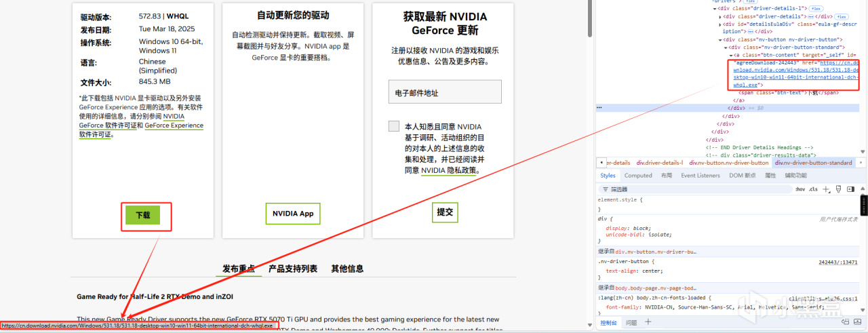Open the Computed tab in DevTools
Image resolution: width=868 pixels, height=333 pixels.
tap(638, 176)
